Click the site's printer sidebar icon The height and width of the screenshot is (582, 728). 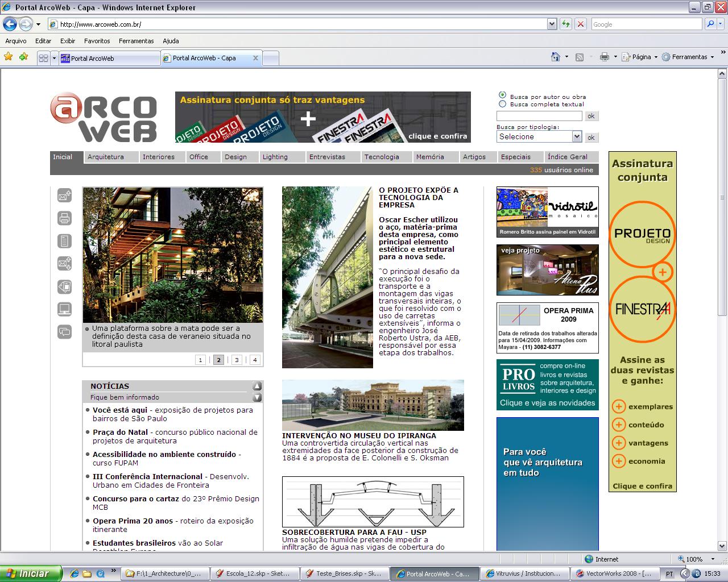point(64,218)
